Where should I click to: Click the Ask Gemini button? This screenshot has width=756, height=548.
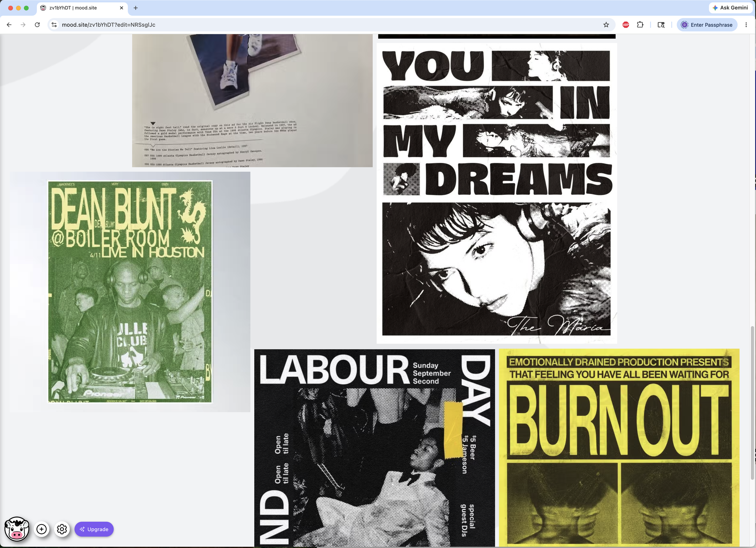coord(730,8)
